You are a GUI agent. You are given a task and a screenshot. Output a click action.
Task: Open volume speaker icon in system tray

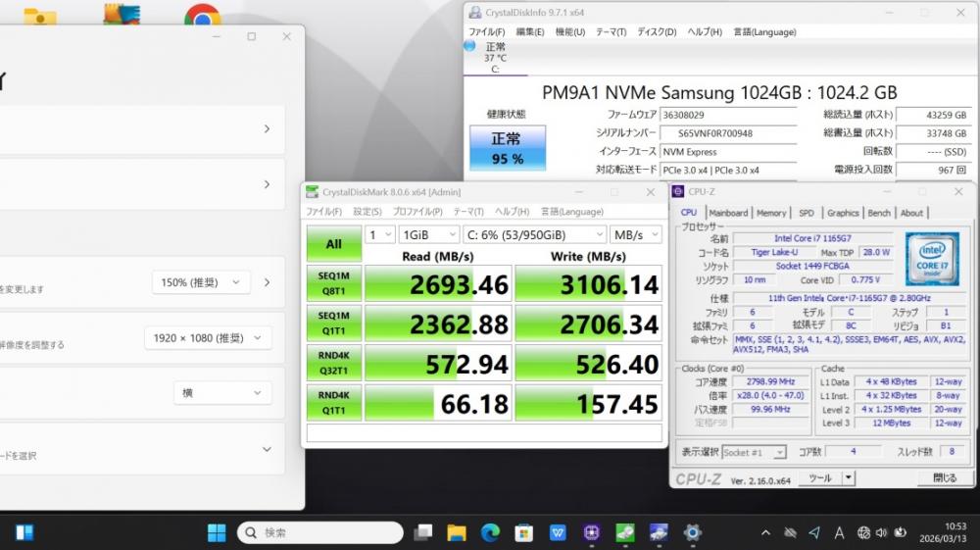click(881, 532)
